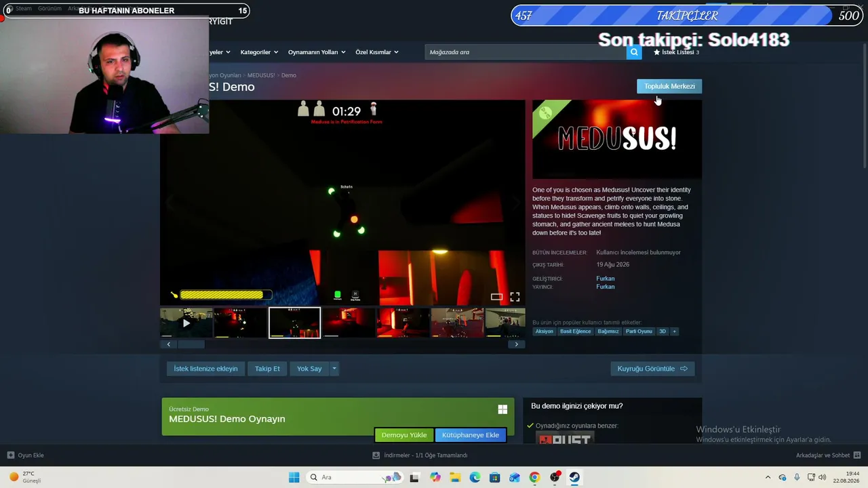Screen dimensions: 868x488
Task: Open Copilot from the taskbar
Action: pos(435,477)
